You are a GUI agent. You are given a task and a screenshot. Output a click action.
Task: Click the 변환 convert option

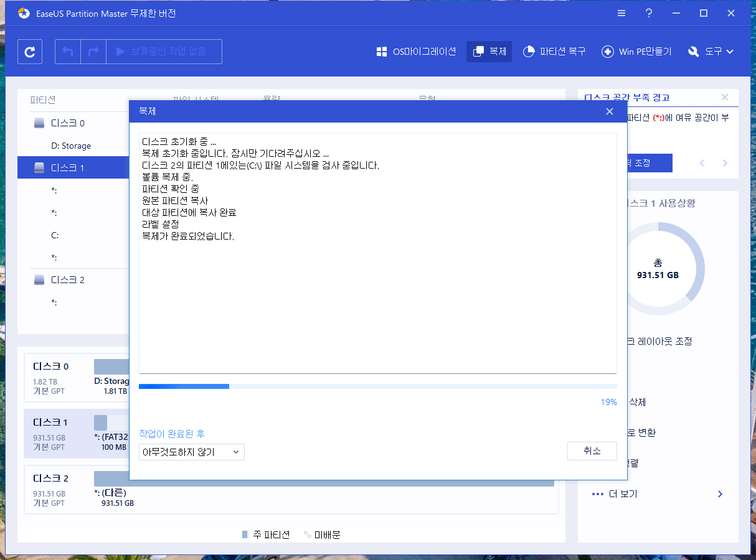pyautogui.click(x=641, y=432)
